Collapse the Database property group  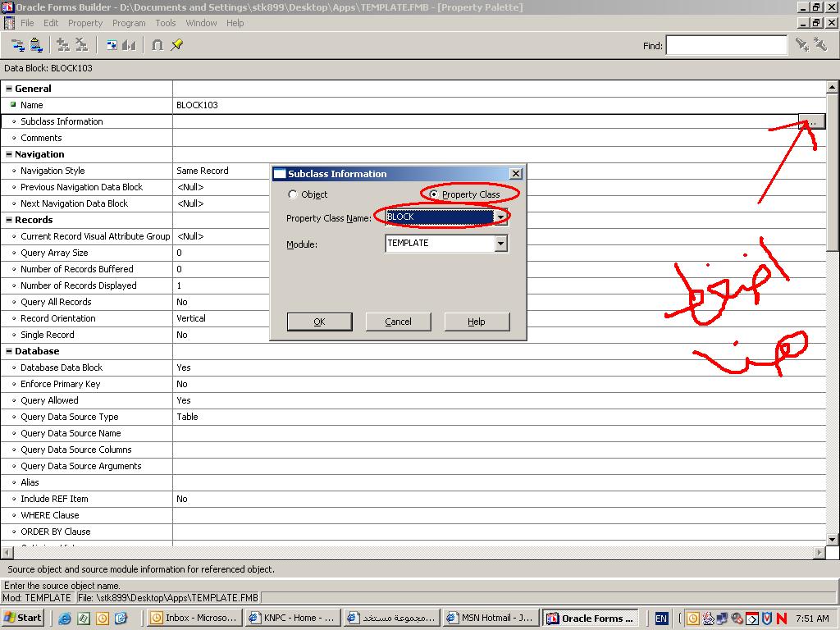[x=9, y=351]
